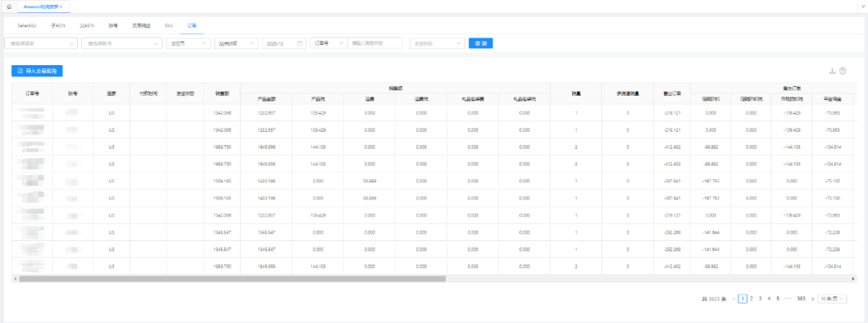The width and height of the screenshot is (868, 323).
Task: Open the help question mark icon
Action: click(x=843, y=71)
